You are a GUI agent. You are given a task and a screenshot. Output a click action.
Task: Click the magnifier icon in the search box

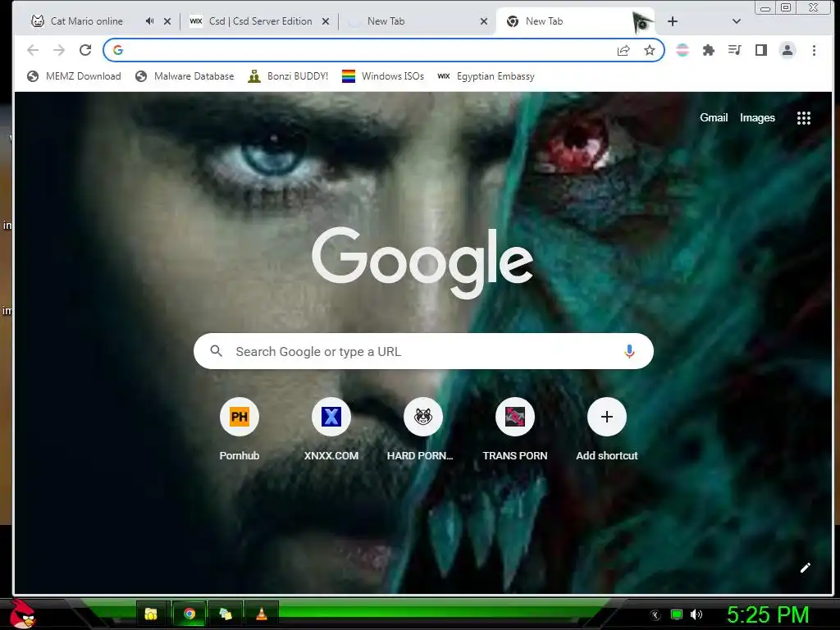coord(217,351)
